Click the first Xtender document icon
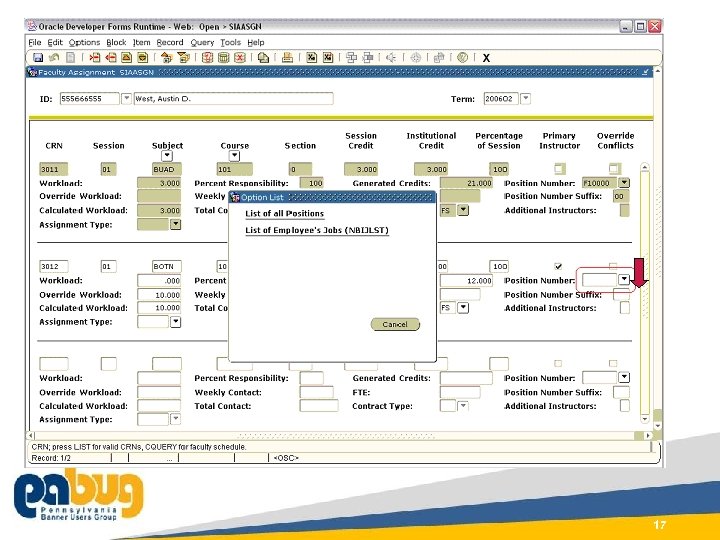Screen dimensions: 720x540 click(x=311, y=57)
